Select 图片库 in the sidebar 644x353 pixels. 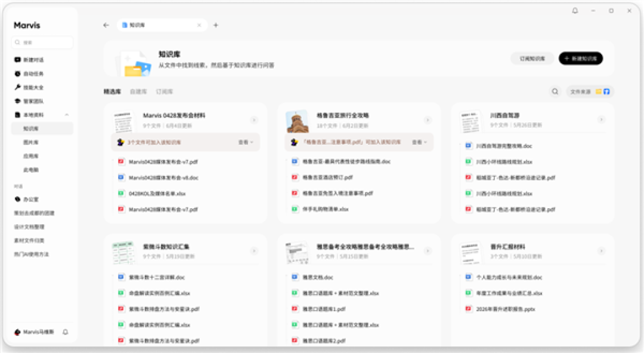(31, 142)
